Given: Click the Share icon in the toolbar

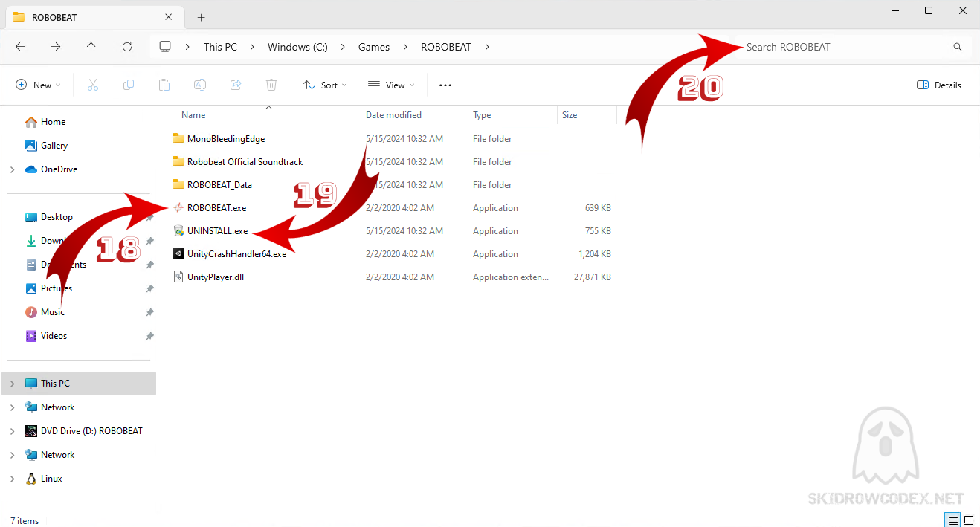Looking at the screenshot, I should coord(236,85).
